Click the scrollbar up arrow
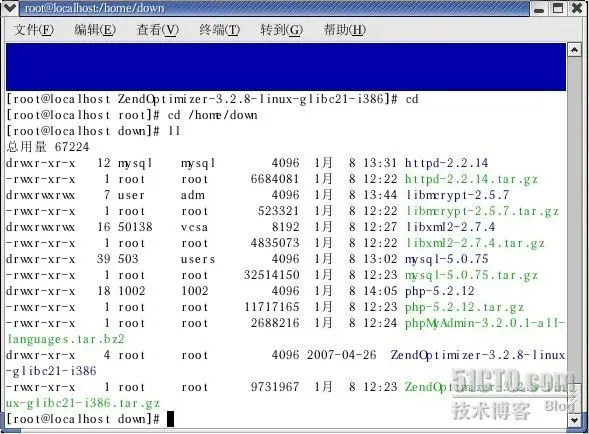Image resolution: width=589 pixels, height=434 pixels. 574,50
